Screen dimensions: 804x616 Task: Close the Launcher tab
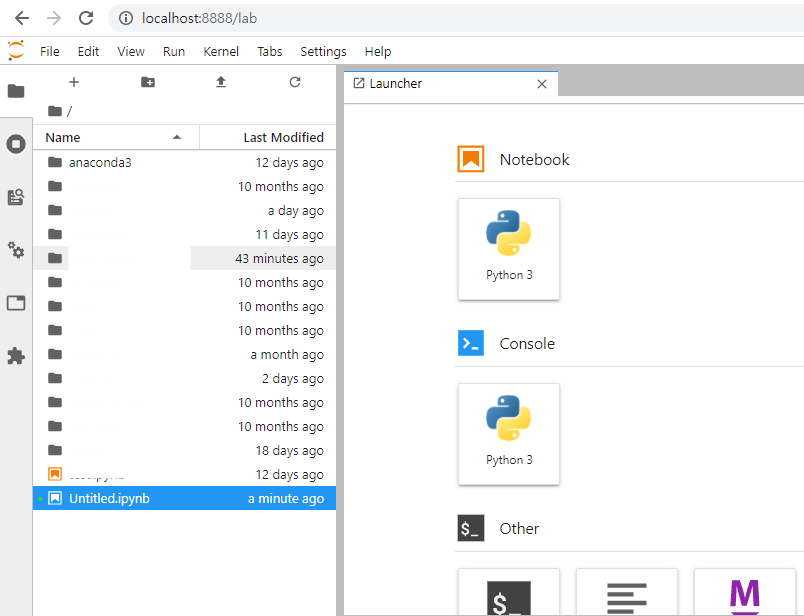coord(542,84)
